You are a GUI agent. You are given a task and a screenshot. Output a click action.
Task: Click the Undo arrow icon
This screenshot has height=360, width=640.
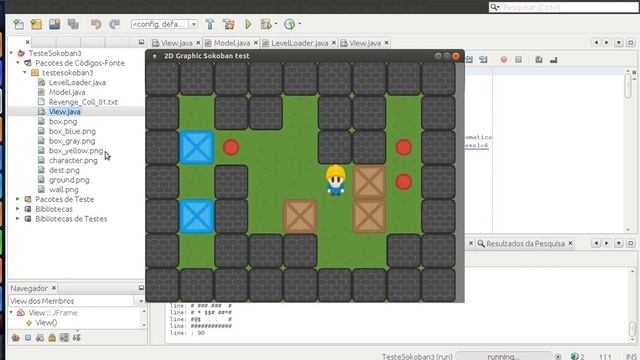tap(96, 24)
